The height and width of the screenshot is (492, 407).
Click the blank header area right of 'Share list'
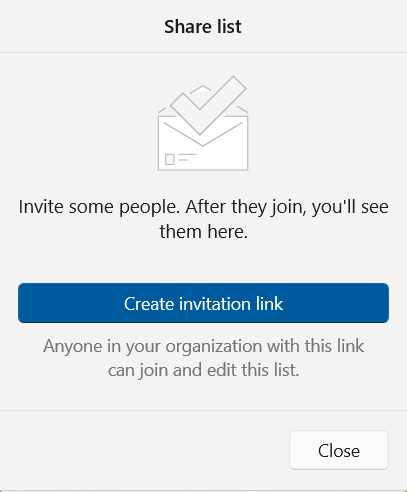[323, 27]
